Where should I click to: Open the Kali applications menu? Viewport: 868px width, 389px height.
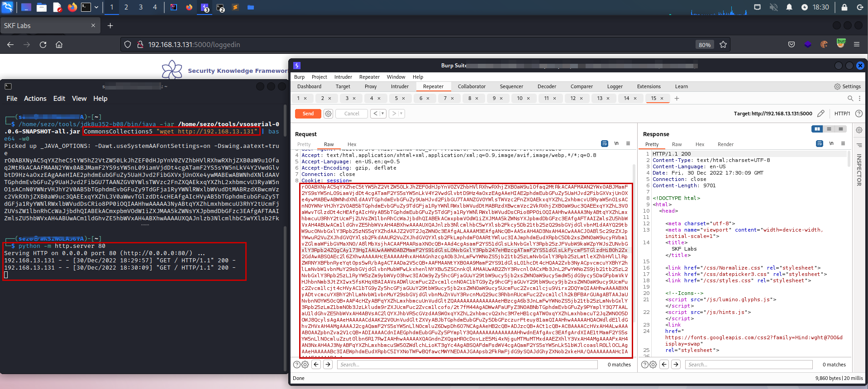click(8, 7)
